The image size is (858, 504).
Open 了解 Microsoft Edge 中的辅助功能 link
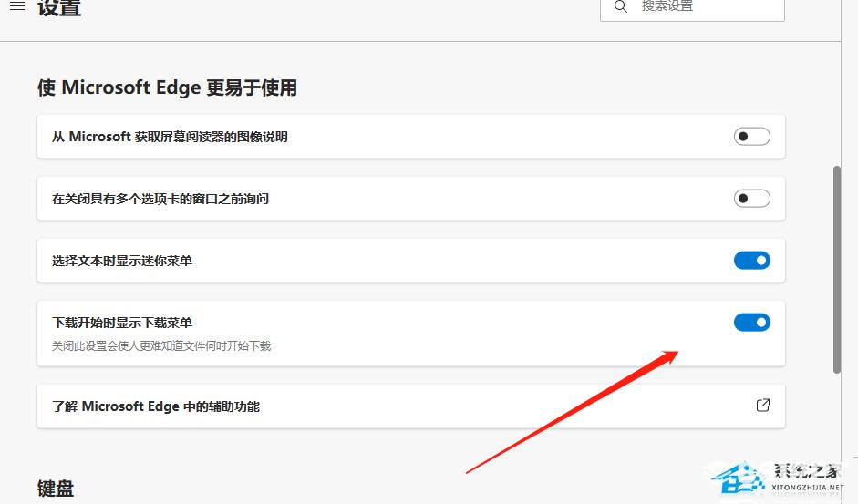pyautogui.click(x=411, y=406)
